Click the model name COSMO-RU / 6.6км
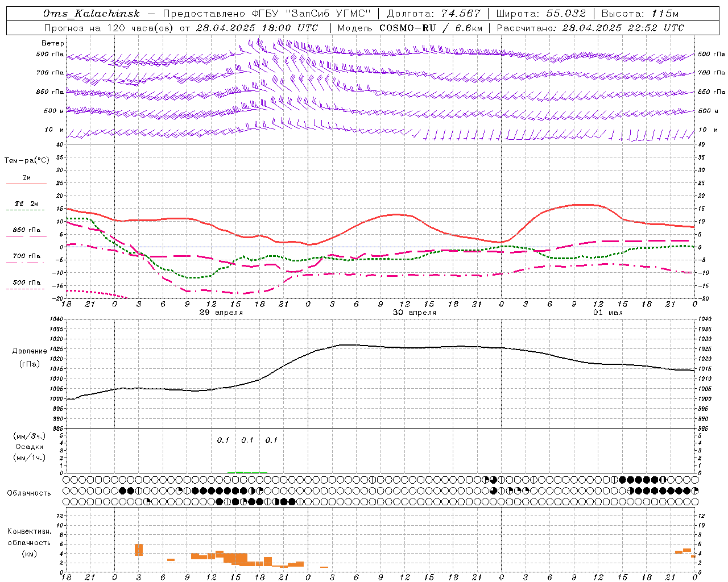The height and width of the screenshot is (582, 728). pyautogui.click(x=431, y=28)
